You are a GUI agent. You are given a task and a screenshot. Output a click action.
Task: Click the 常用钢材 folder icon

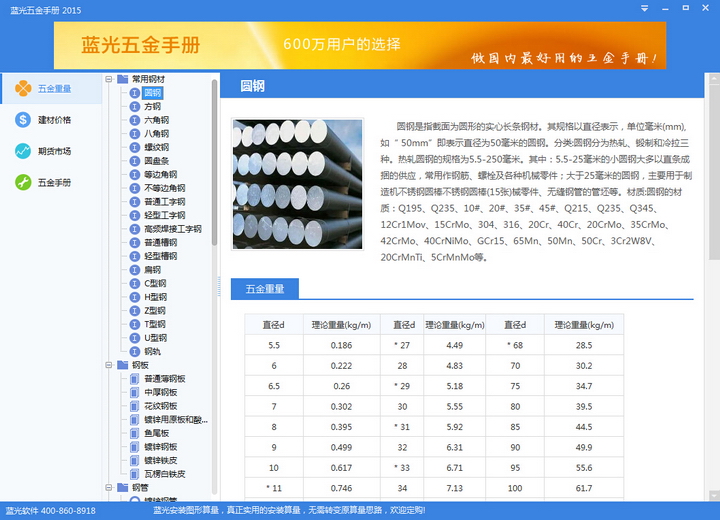tap(123, 79)
